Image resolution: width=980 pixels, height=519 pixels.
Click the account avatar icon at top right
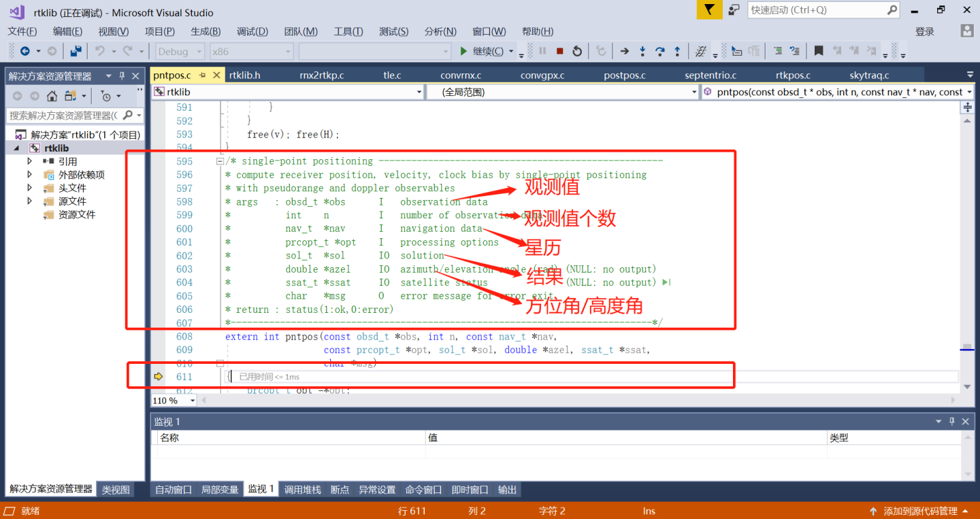point(966,31)
